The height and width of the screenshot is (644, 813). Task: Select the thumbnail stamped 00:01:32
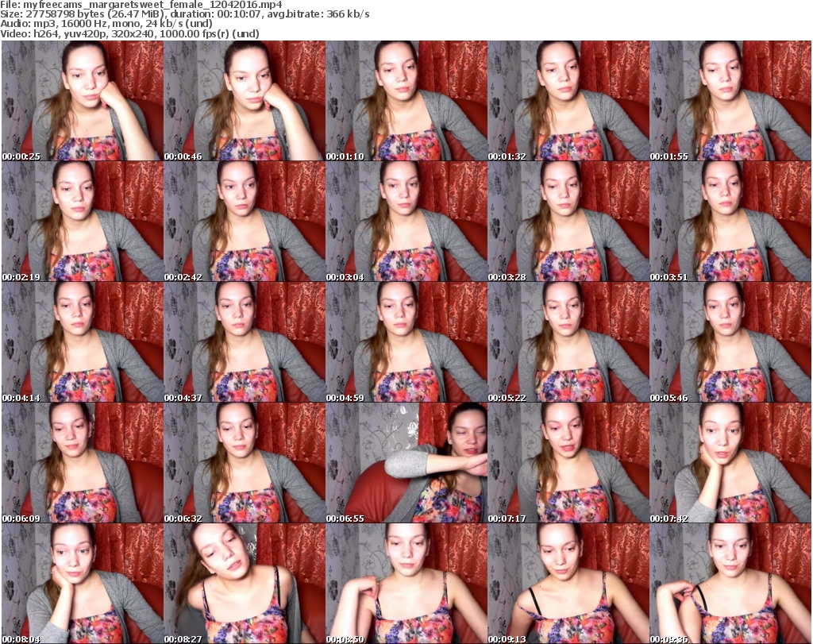pyautogui.click(x=568, y=101)
